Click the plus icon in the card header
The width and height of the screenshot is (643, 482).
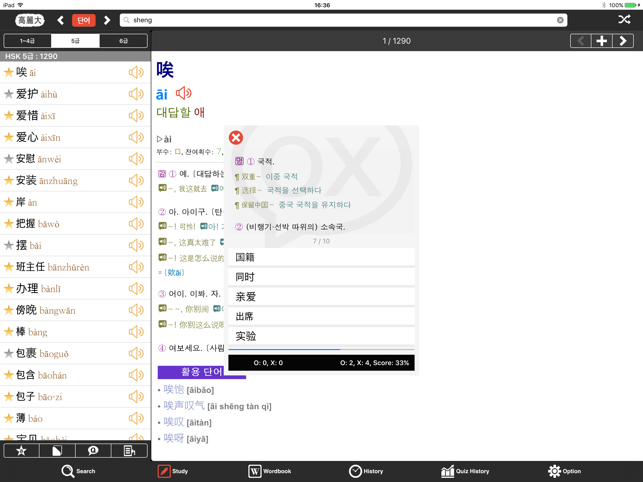point(602,41)
